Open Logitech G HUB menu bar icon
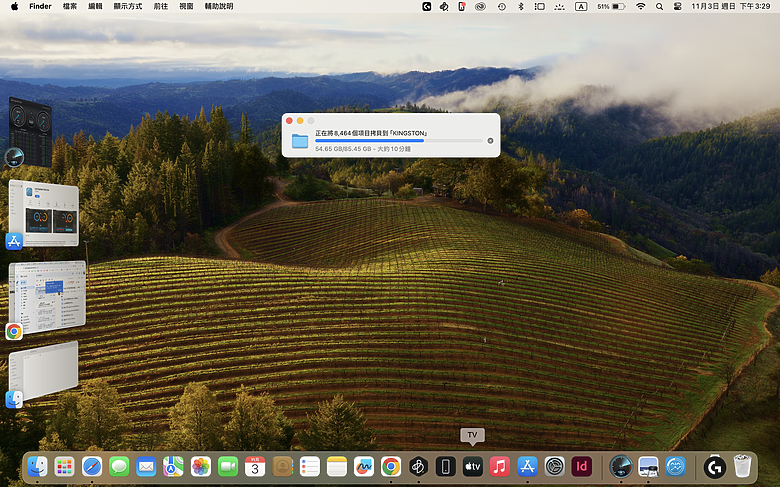This screenshot has height=487, width=780. point(427,6)
